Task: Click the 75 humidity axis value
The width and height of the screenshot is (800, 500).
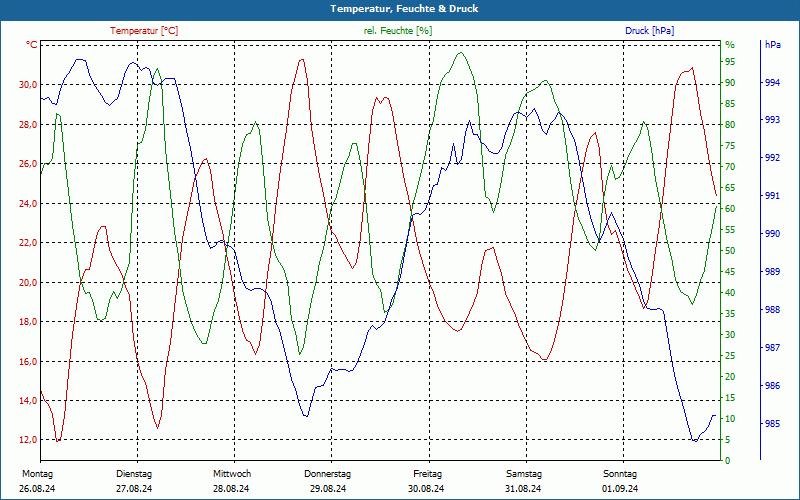Action: coord(730,146)
